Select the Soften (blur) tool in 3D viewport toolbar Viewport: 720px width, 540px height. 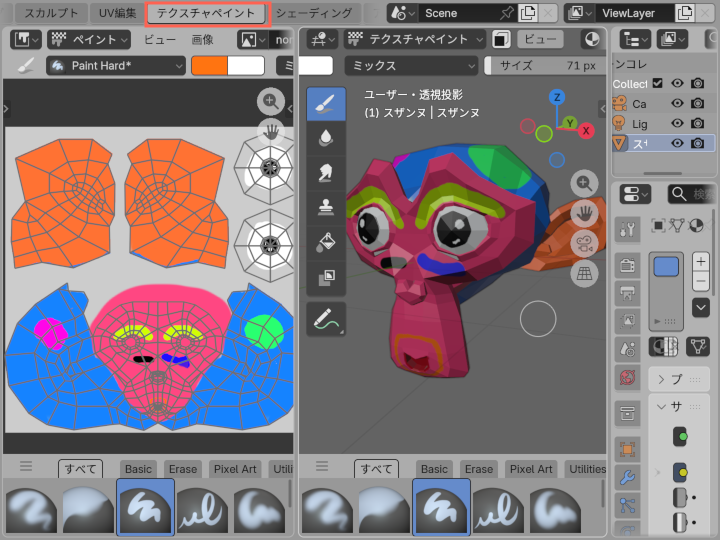pos(326,137)
